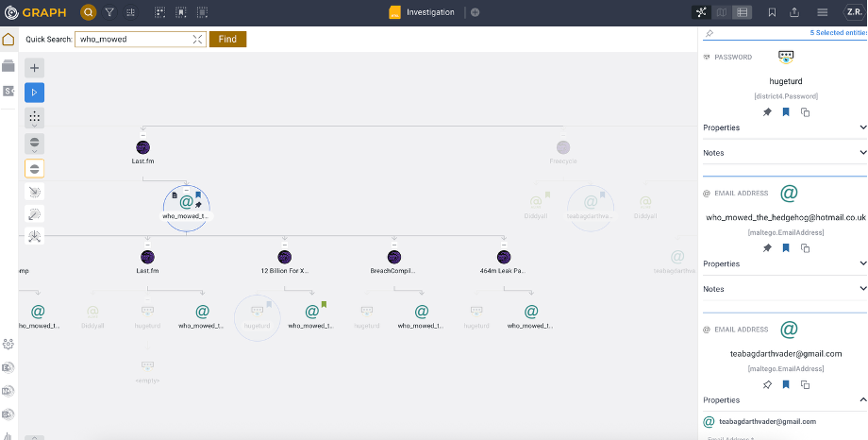Open the filter funnel tool
The width and height of the screenshot is (868, 440).
109,12
